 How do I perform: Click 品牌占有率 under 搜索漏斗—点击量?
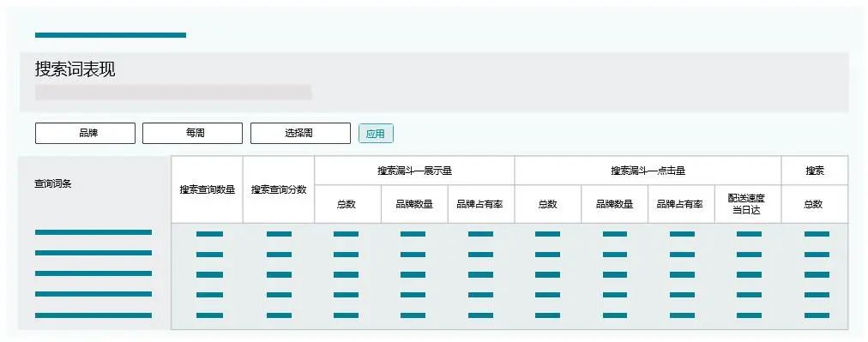[x=681, y=204]
